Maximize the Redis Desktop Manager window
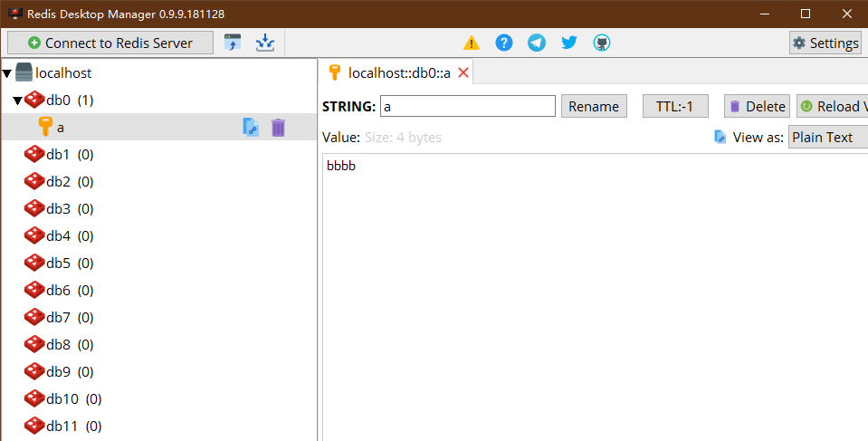 click(806, 14)
